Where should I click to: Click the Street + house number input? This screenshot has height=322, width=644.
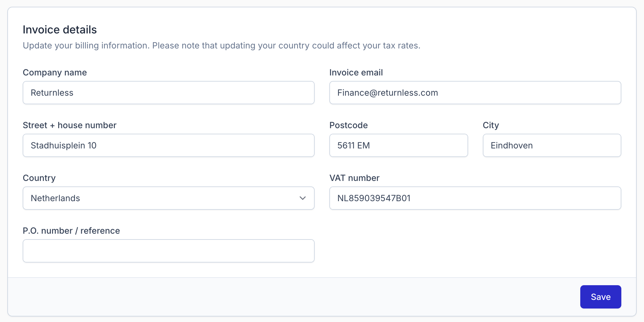coord(169,145)
